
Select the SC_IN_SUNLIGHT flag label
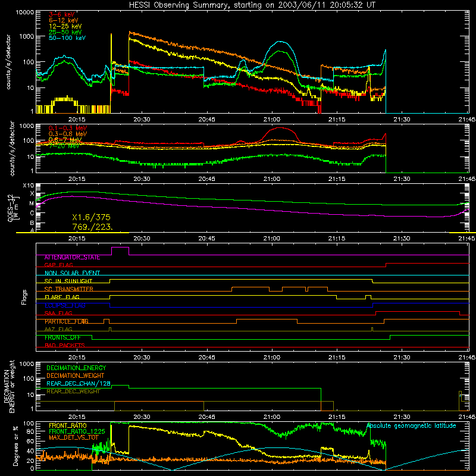tap(68, 281)
